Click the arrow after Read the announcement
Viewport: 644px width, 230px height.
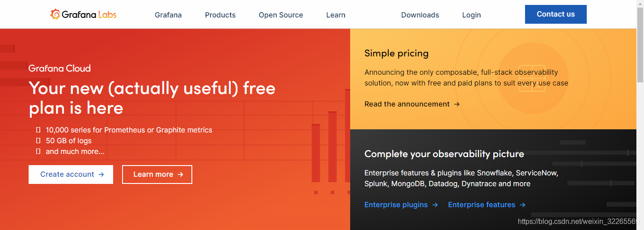pos(457,104)
